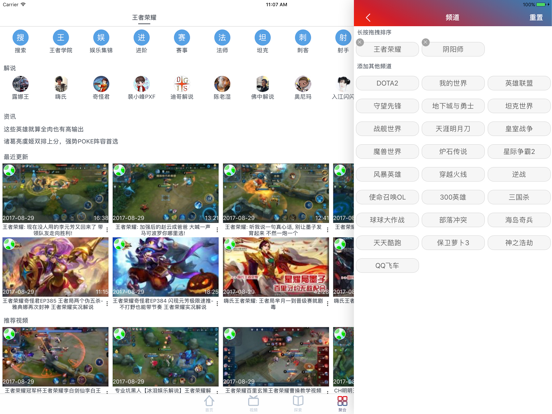Open the 搜索 search category icon

(20, 38)
